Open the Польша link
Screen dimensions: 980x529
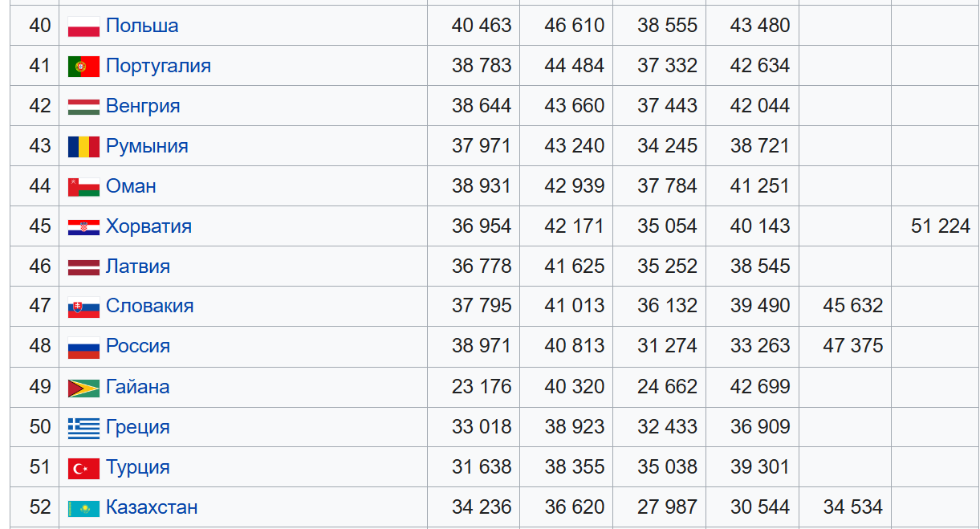(142, 26)
